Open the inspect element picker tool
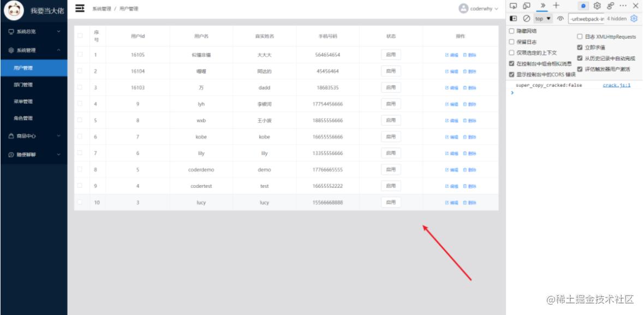Viewport: 644px width, 315px height. click(x=513, y=6)
